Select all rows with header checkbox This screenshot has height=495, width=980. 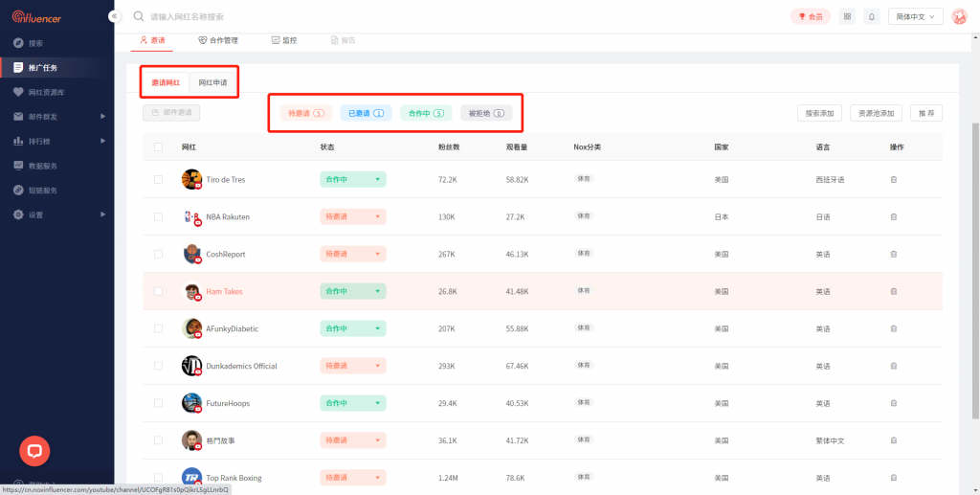coord(158,146)
